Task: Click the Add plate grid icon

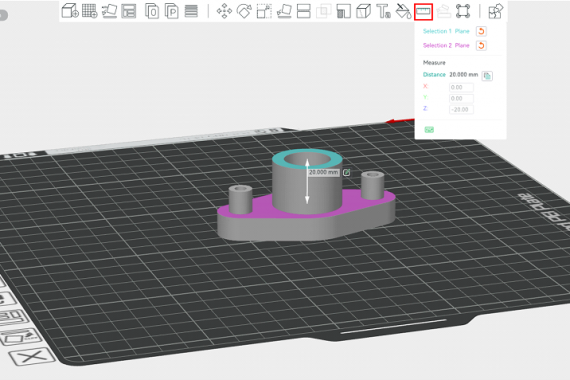Action: point(89,11)
